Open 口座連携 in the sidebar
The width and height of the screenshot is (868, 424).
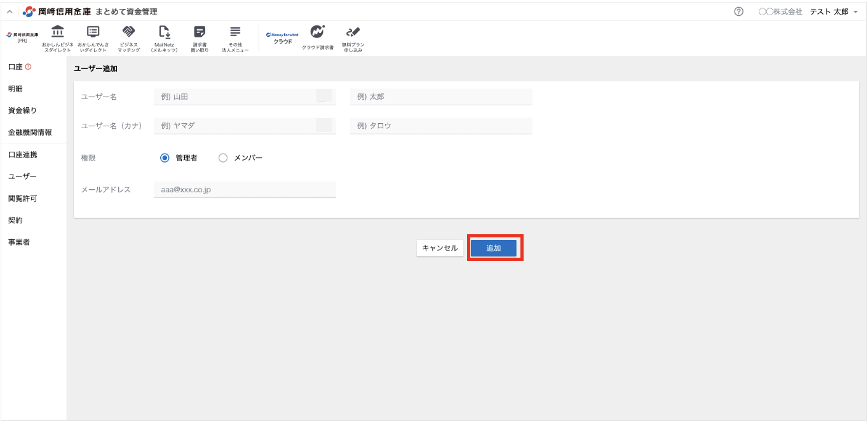22,154
